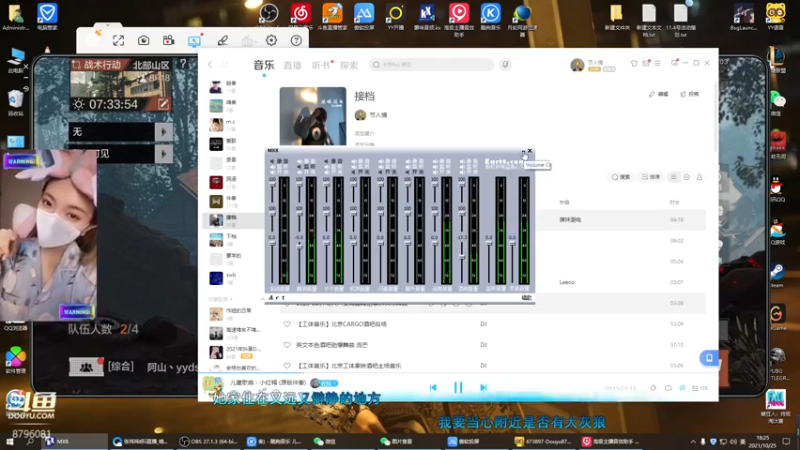
Task: Open the fullscreen capture tool in the floating toolbar
Action: (118, 40)
